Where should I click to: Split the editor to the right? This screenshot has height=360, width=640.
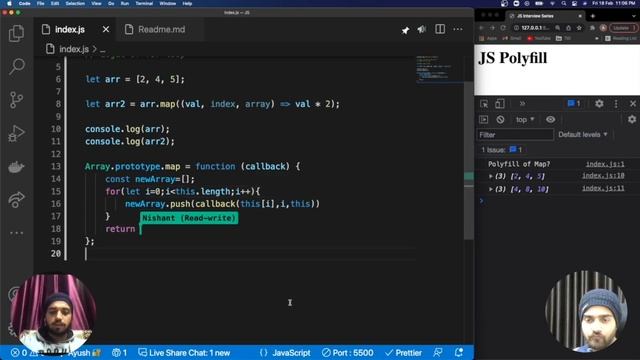tap(440, 29)
